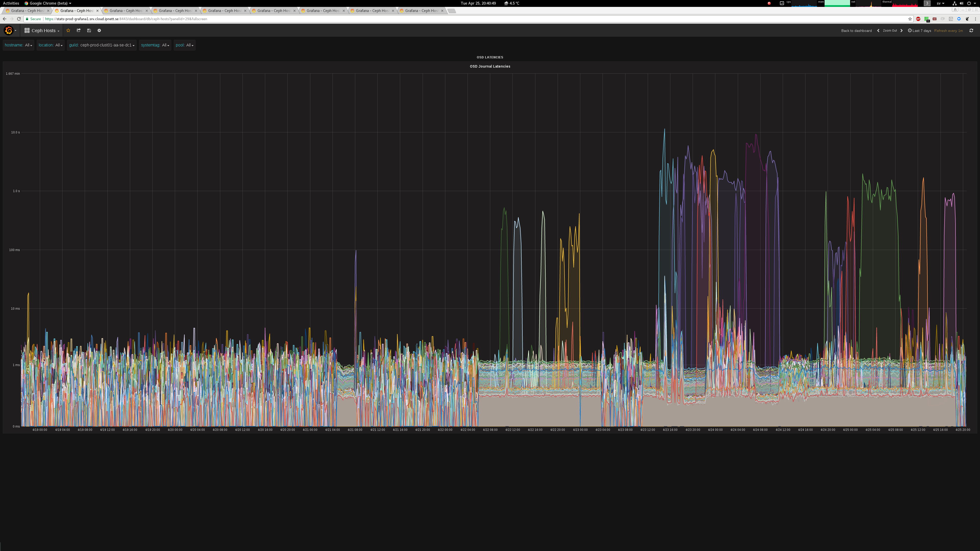Click the green extension with 46 badge

pos(927,19)
